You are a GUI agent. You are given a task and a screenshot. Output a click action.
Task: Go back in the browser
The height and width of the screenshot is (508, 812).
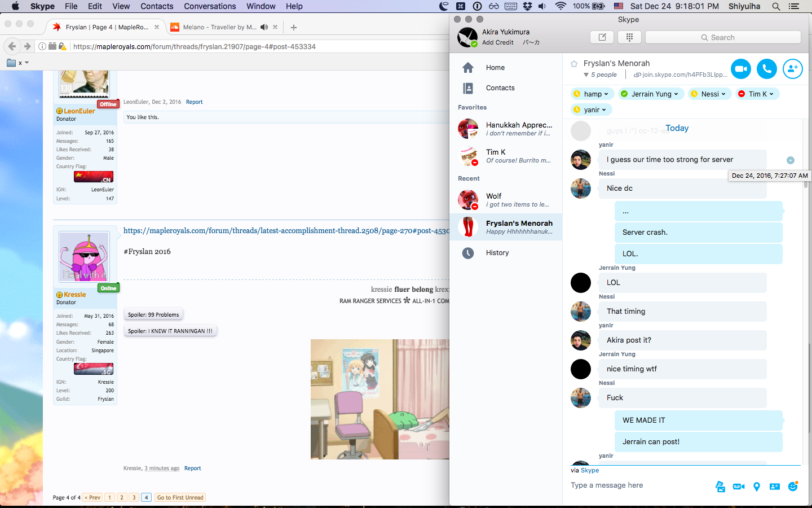(12, 46)
